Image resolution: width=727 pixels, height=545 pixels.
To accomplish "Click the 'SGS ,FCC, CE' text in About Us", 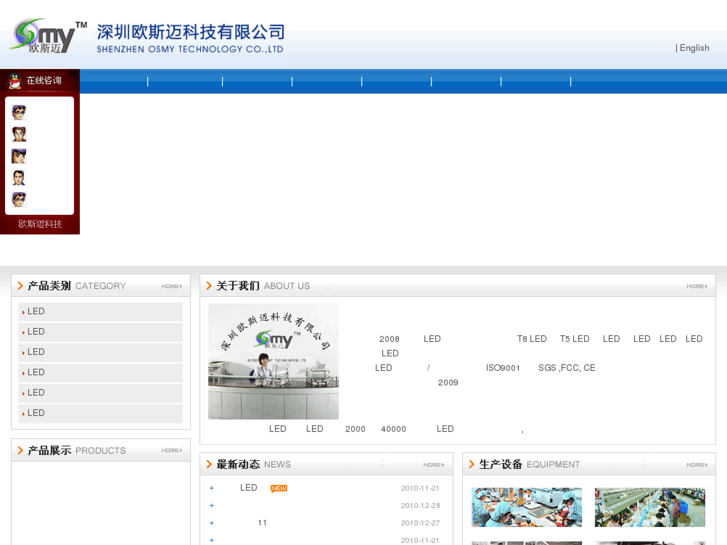I will [567, 368].
